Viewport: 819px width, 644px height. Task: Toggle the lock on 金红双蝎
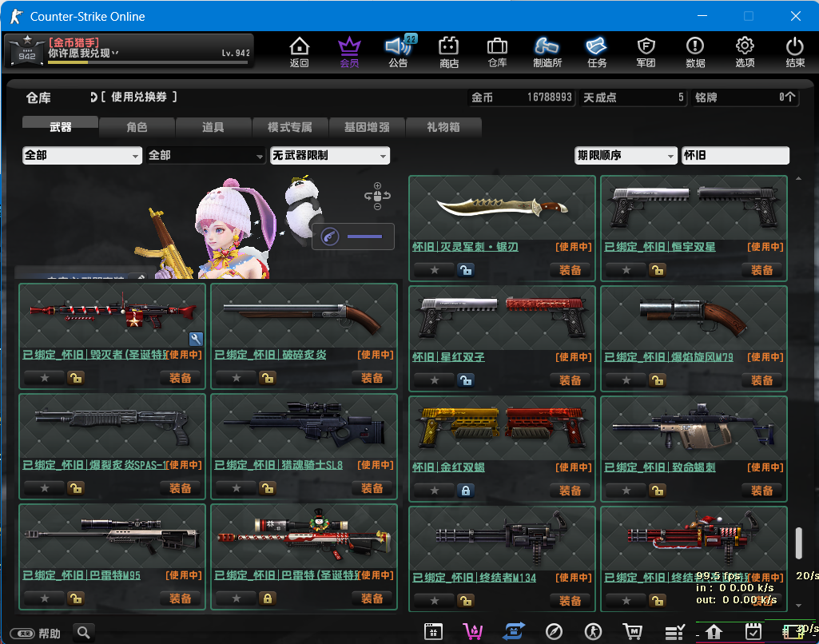pyautogui.click(x=465, y=491)
